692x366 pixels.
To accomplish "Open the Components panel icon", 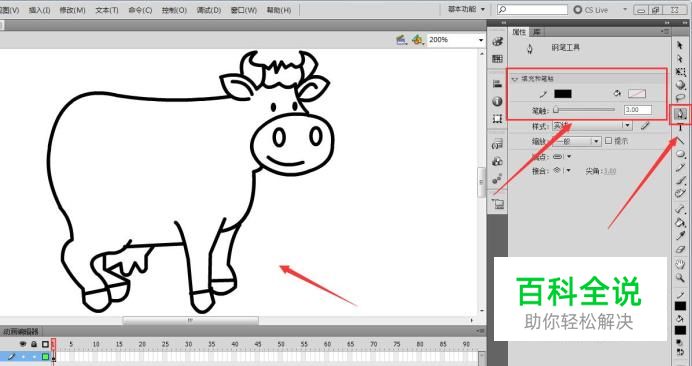I will [497, 161].
